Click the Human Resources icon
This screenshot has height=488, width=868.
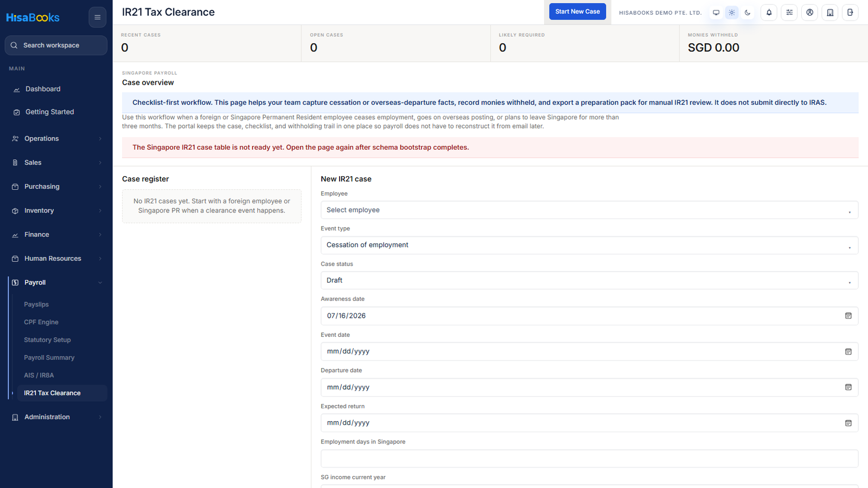[15, 259]
